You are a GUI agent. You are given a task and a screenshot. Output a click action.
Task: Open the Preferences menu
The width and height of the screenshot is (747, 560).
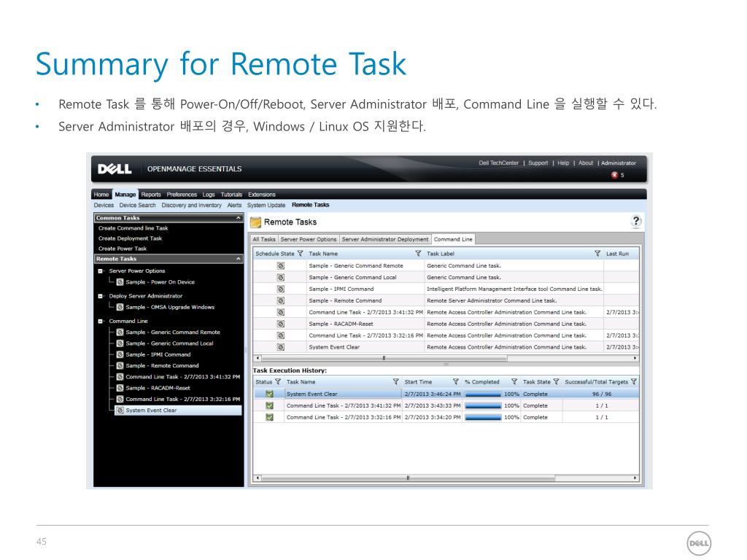[182, 194]
